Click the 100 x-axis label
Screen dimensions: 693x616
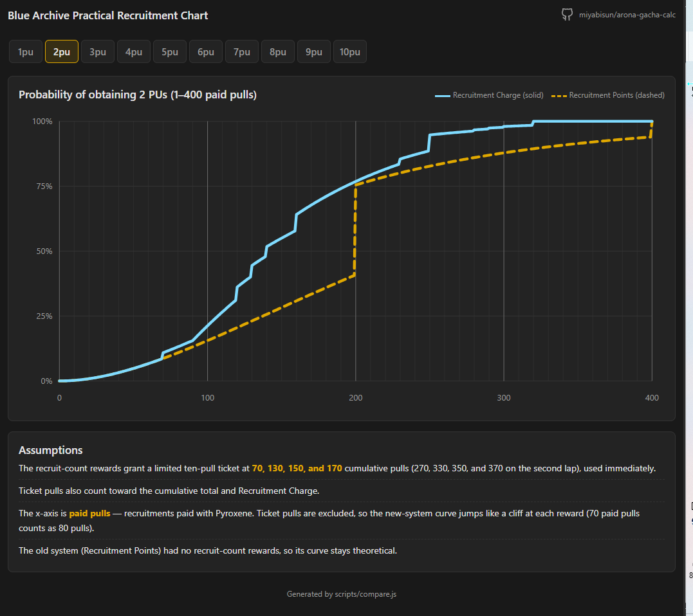[208, 397]
